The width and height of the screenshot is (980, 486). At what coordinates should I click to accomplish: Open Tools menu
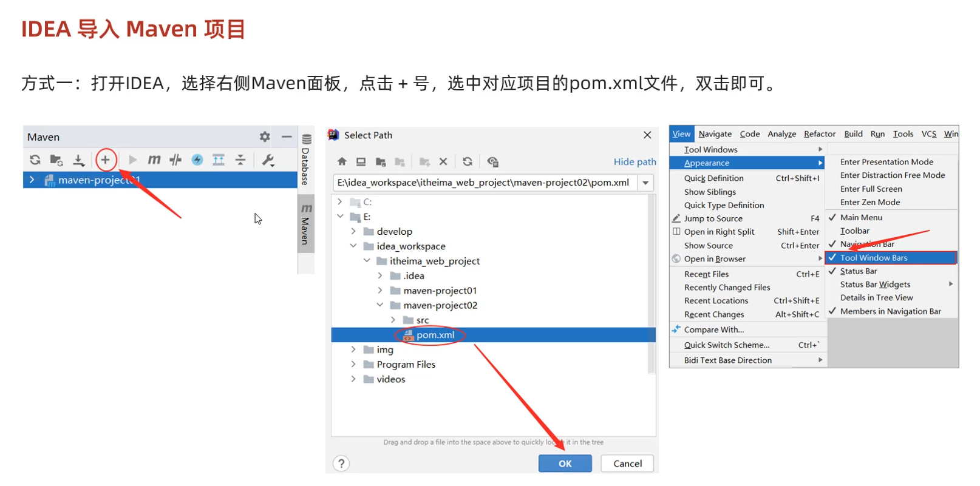point(903,133)
